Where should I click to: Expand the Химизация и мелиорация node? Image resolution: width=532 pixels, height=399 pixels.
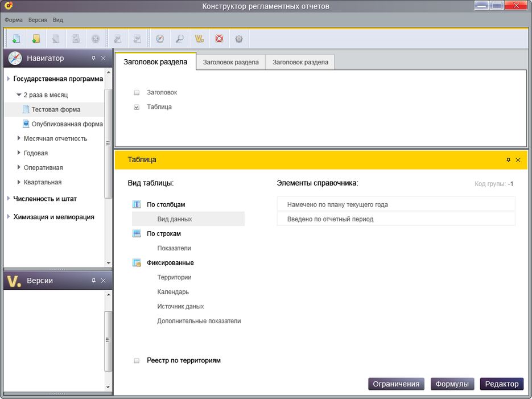point(8,216)
